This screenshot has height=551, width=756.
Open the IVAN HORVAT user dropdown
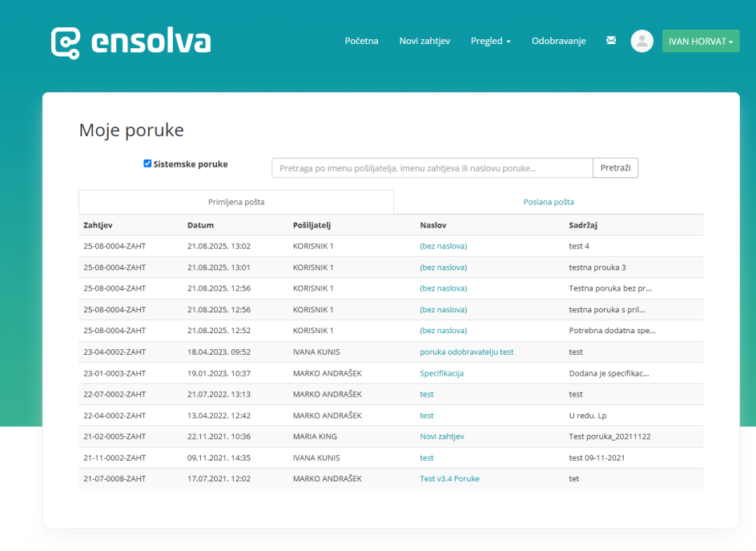point(700,41)
